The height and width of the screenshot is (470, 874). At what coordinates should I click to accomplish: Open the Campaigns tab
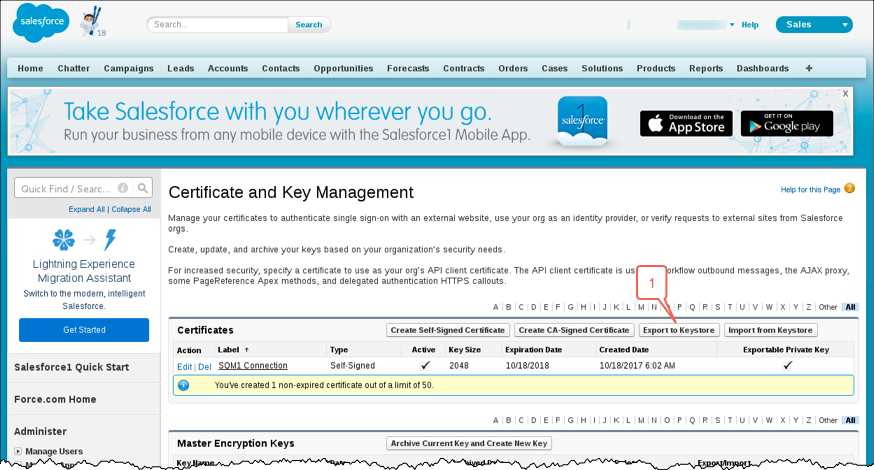tap(128, 68)
